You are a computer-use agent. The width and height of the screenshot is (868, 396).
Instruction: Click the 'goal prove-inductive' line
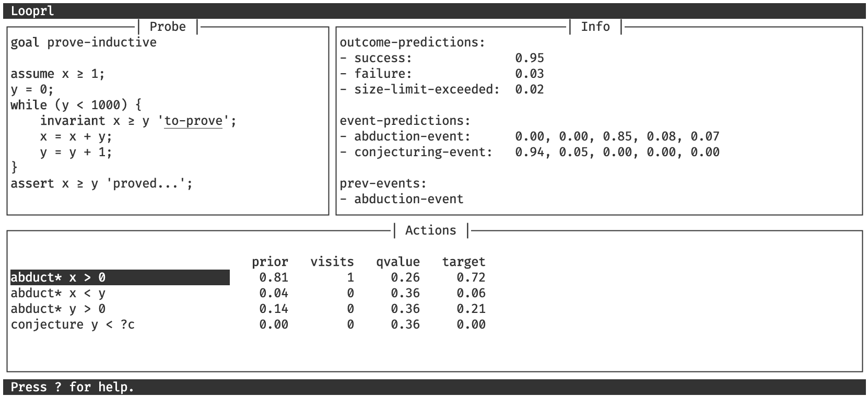click(x=84, y=42)
